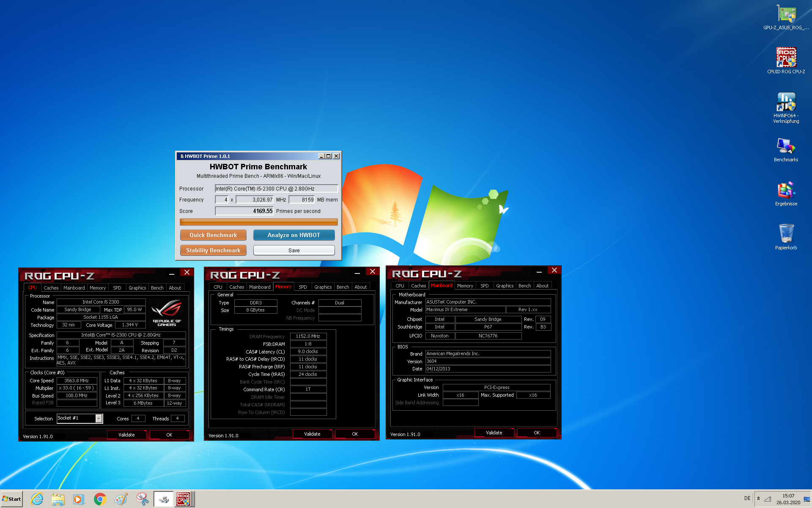Click Core Speed value 3563.8 MHz
The width and height of the screenshot is (812, 508).
[x=77, y=381]
